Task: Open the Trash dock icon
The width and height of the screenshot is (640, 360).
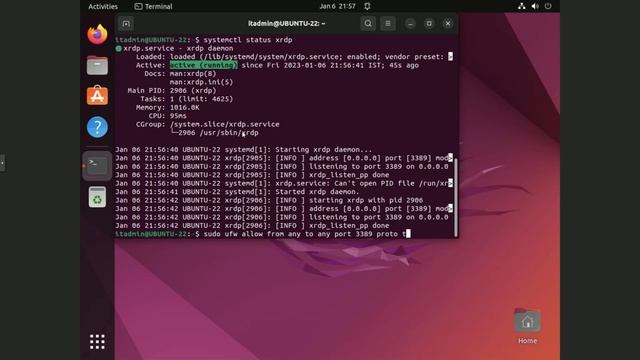Action: point(97,197)
